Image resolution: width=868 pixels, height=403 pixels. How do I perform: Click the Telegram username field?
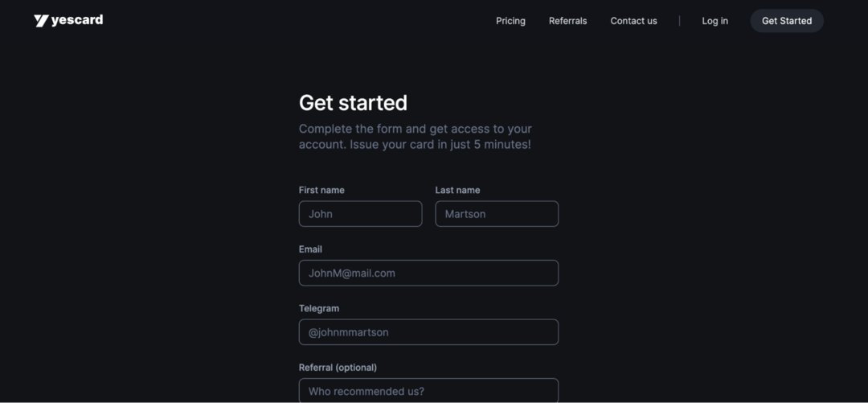pos(428,332)
